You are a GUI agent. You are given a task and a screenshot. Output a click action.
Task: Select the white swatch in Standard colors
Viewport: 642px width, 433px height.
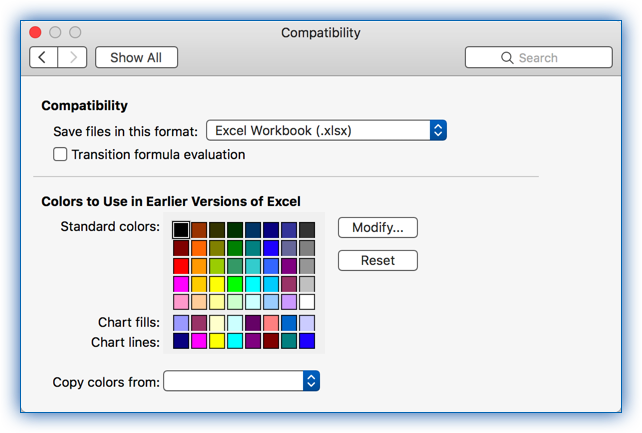(307, 302)
